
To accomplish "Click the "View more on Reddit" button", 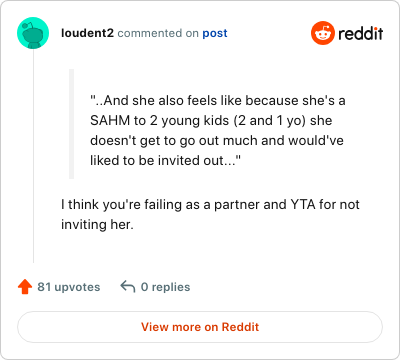I will (200, 327).
